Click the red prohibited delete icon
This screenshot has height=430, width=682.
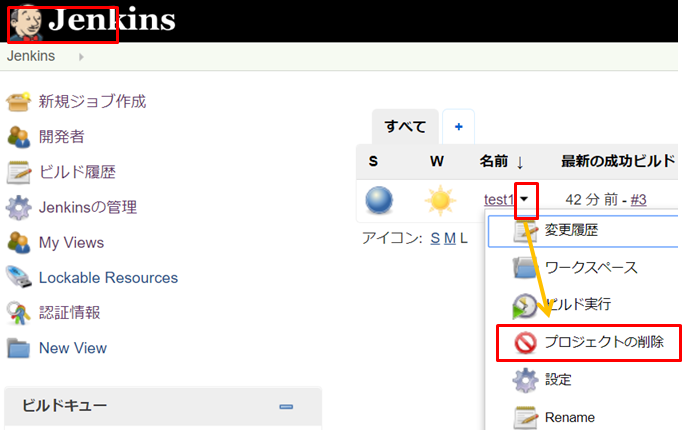click(x=525, y=343)
